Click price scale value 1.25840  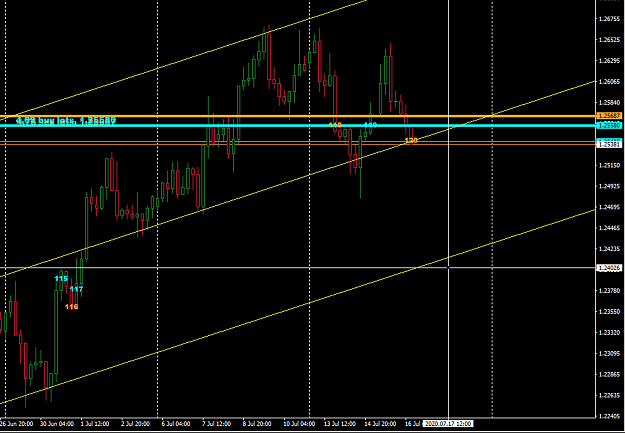pos(609,102)
